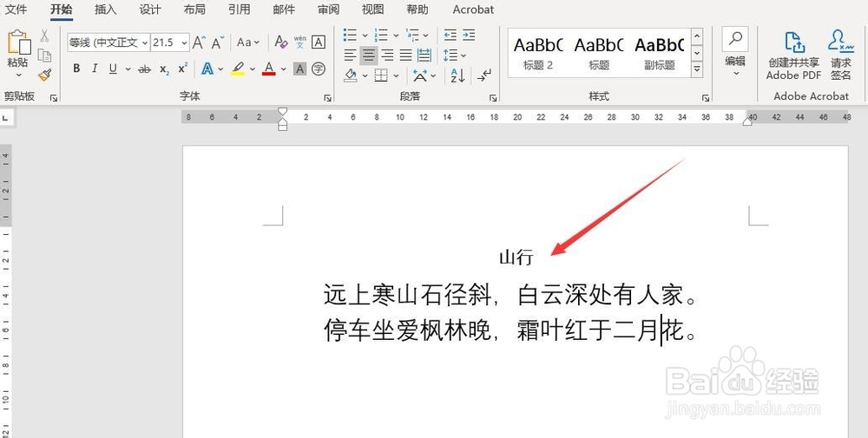Decrease font size with the smaller A
Viewport: 868px width, 438px height.
click(217, 42)
